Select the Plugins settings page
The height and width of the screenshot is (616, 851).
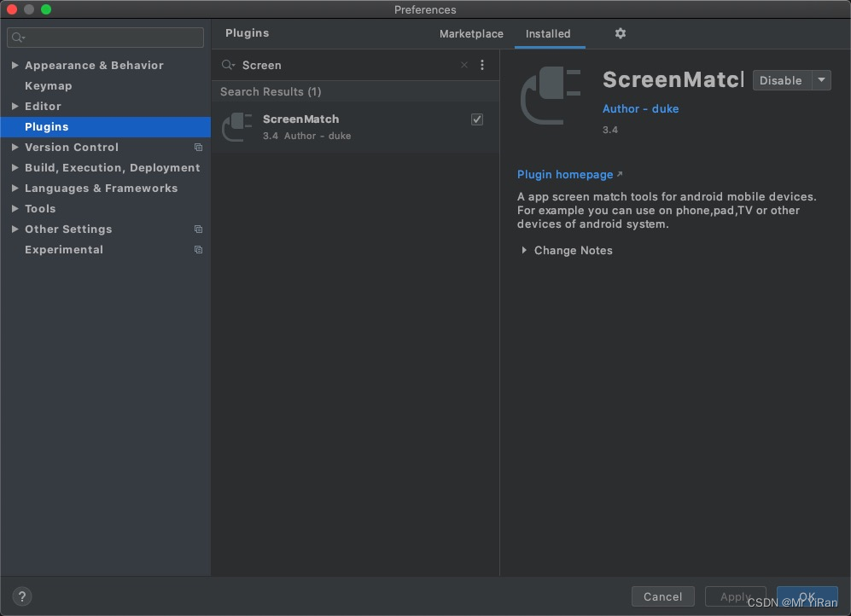coord(105,127)
